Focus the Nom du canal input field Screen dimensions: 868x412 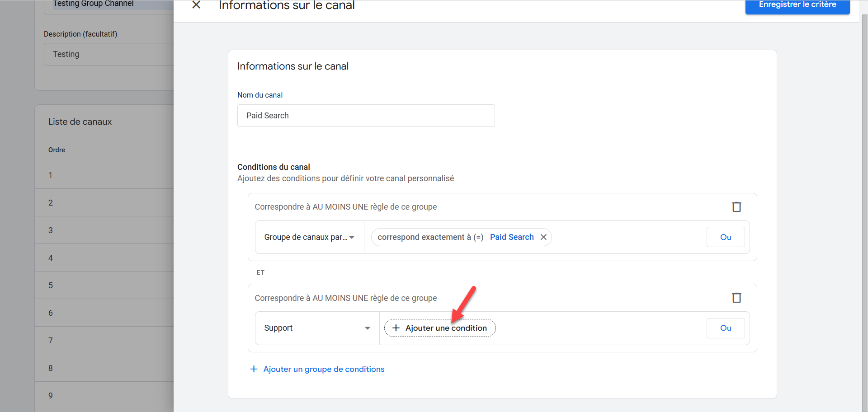point(366,116)
